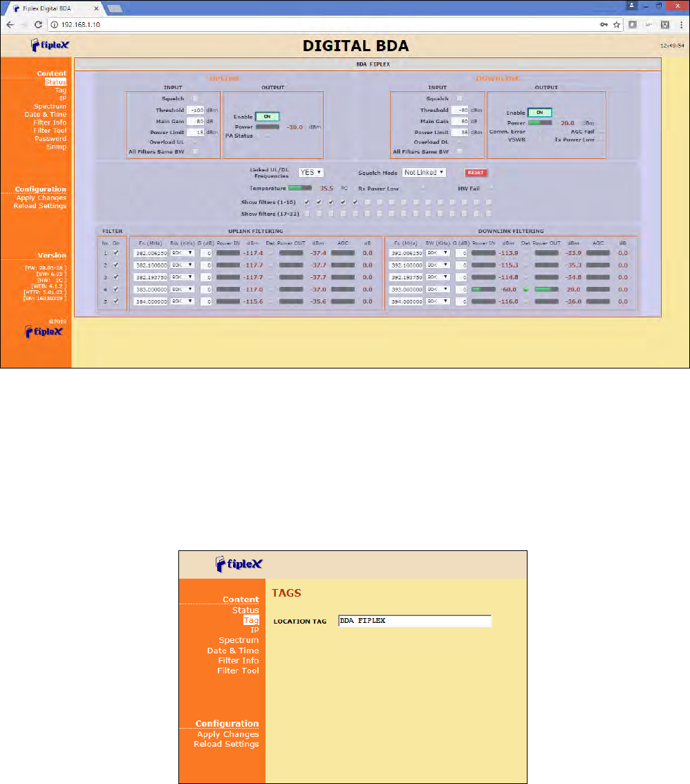The height and width of the screenshot is (784, 690).
Task: Click Apply Changes in the top sidebar
Action: point(41,198)
